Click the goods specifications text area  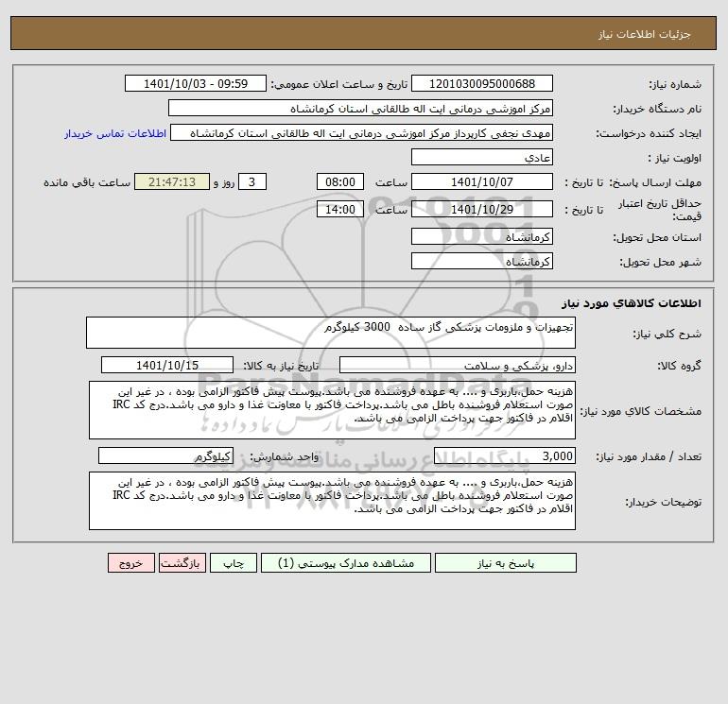click(332, 410)
